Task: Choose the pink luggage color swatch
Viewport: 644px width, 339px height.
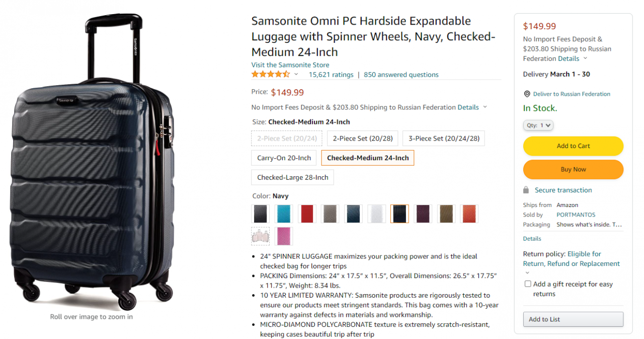Action: pos(284,236)
